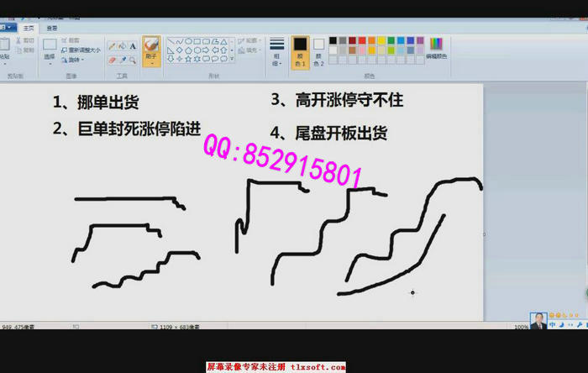Open the Rotate (旋转) dropdown
Viewport: 588px width, 373px height.
(75, 60)
